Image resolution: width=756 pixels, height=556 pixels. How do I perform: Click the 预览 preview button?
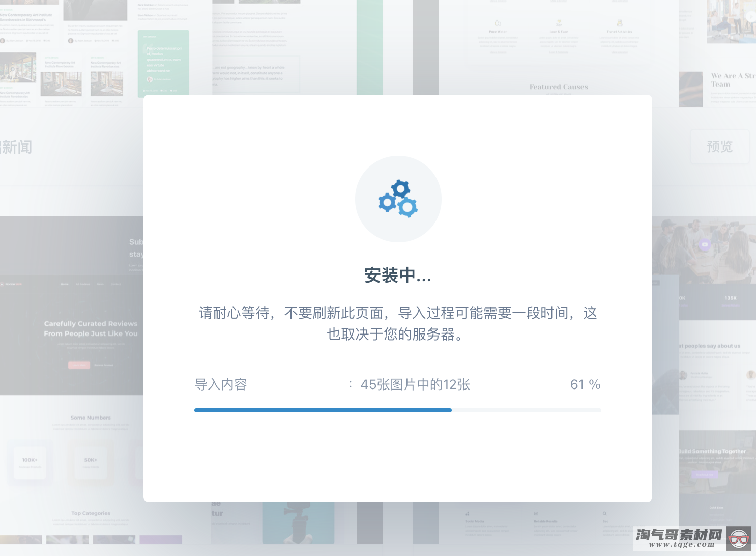click(x=719, y=147)
